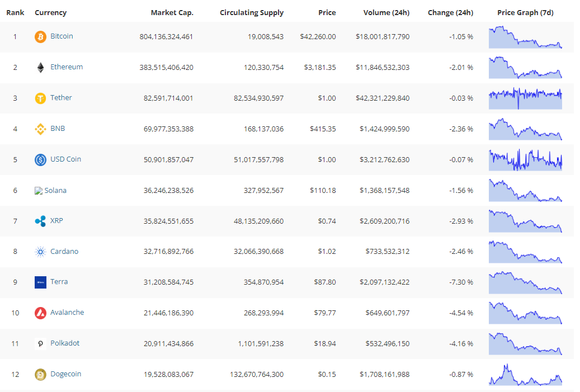View Dogecoin 7-day price graph
This screenshot has width=580, height=392.
(x=525, y=375)
